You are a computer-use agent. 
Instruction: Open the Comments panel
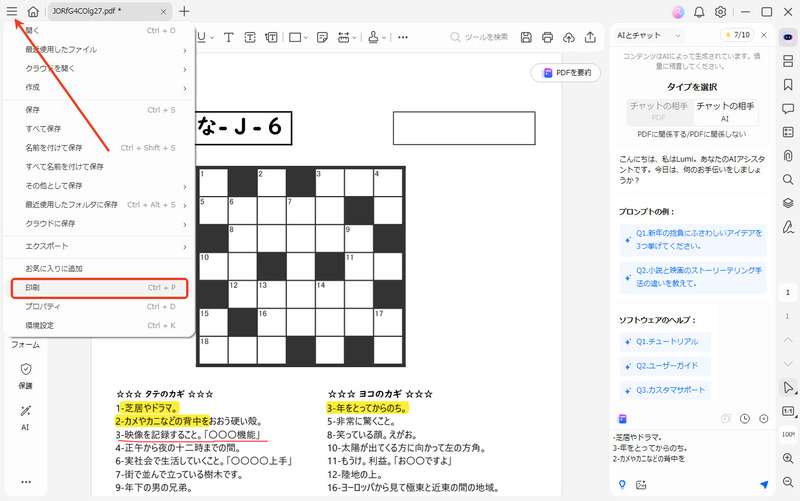tap(788, 109)
